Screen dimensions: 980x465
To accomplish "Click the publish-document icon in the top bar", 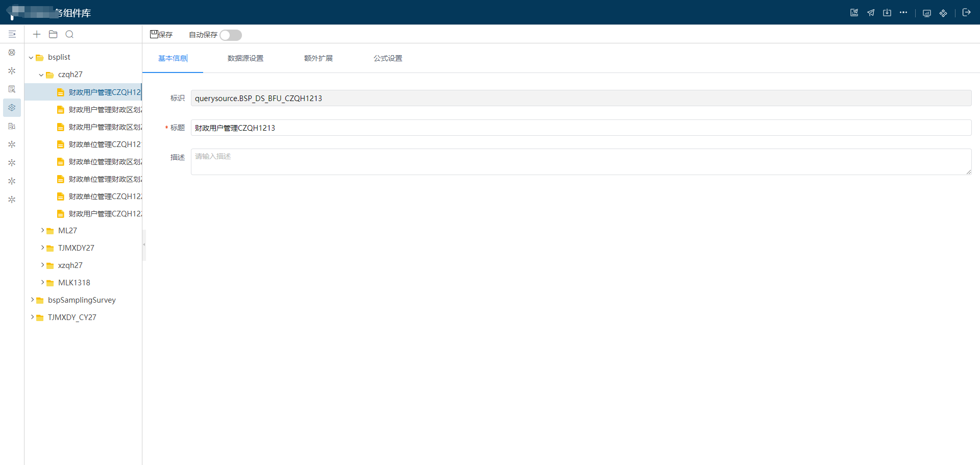I will (854, 13).
